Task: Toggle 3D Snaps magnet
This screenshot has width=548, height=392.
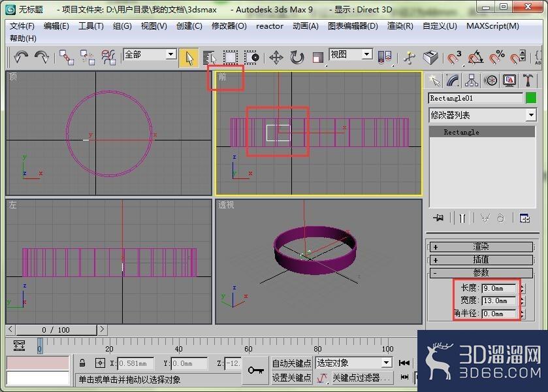Action: click(455, 57)
